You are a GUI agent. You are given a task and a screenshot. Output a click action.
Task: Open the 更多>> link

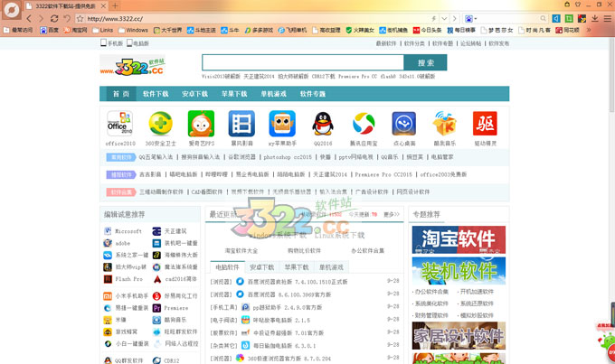pyautogui.click(x=392, y=214)
